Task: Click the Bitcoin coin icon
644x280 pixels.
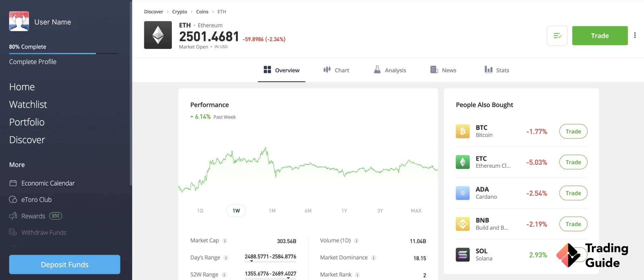Action: tap(463, 131)
